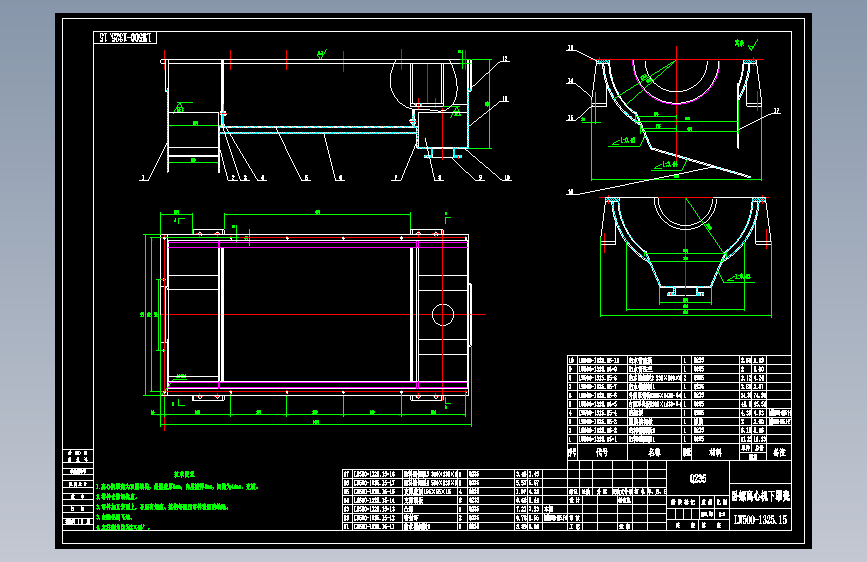Click the 代号 column header in parts list
The width and height of the screenshot is (867, 562).
pos(602,452)
